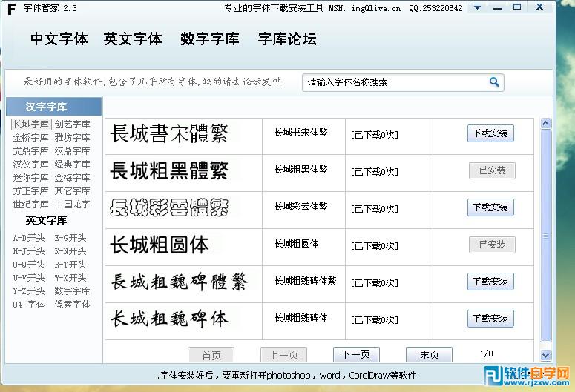
Task: Open the title bar dropdown menu arrow
Action: click(477, 7)
